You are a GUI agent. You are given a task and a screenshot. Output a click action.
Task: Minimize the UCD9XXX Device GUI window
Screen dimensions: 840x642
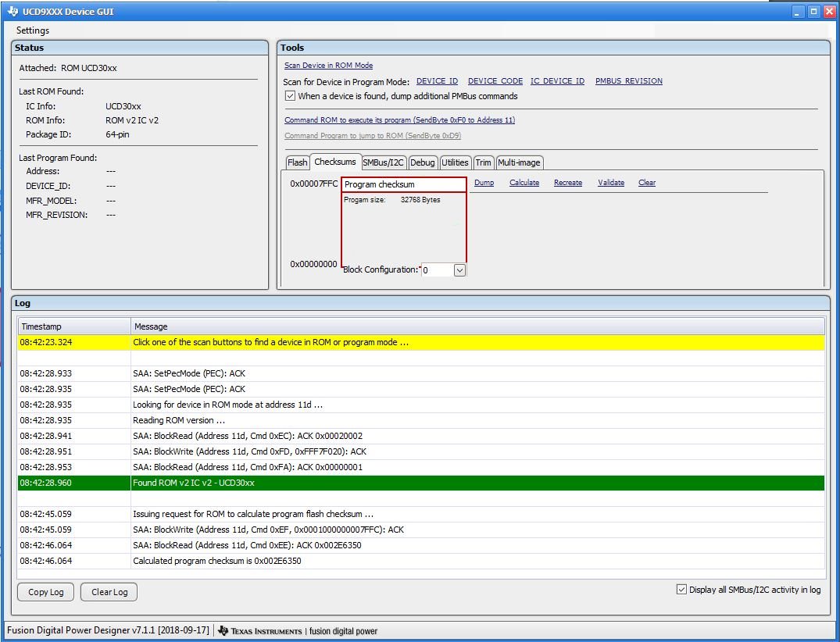pyautogui.click(x=798, y=11)
